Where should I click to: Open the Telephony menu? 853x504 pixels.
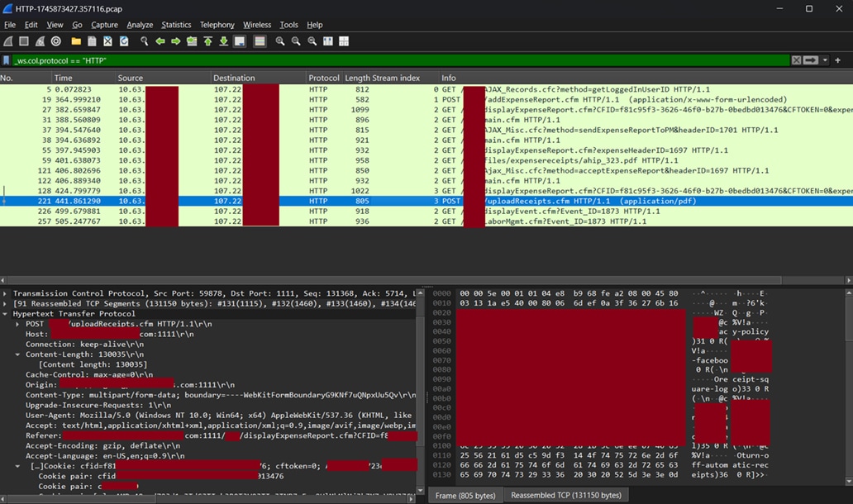pyautogui.click(x=217, y=25)
